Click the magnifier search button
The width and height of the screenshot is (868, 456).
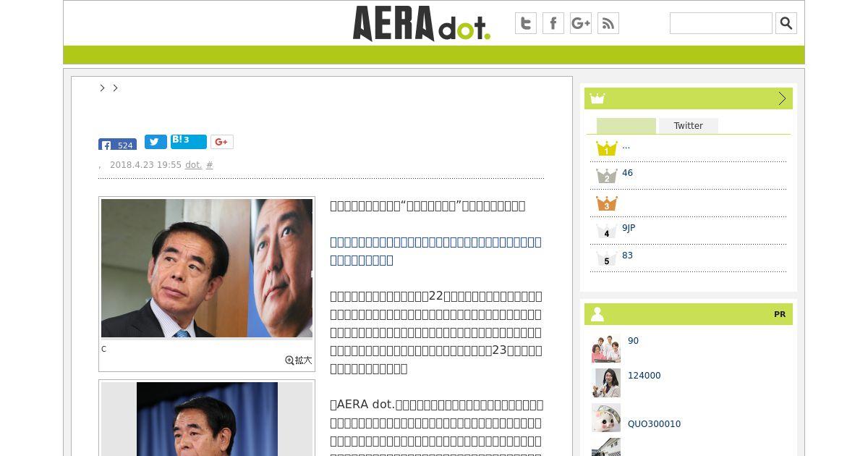(786, 23)
